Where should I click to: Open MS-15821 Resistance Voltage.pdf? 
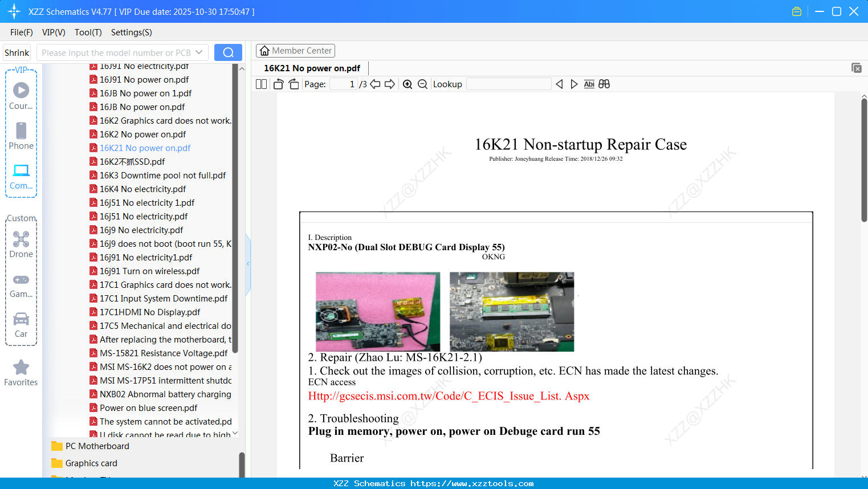pos(159,353)
